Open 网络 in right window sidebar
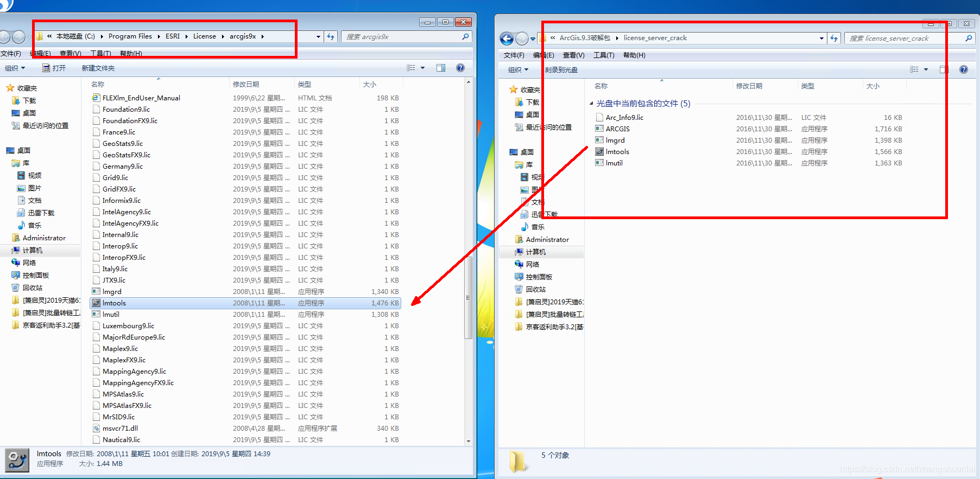 click(x=533, y=264)
